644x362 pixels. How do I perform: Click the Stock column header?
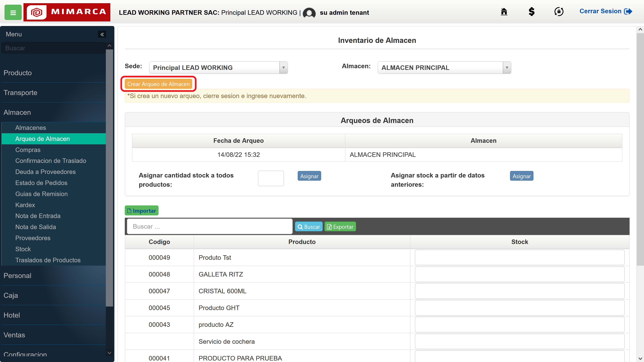(x=520, y=242)
